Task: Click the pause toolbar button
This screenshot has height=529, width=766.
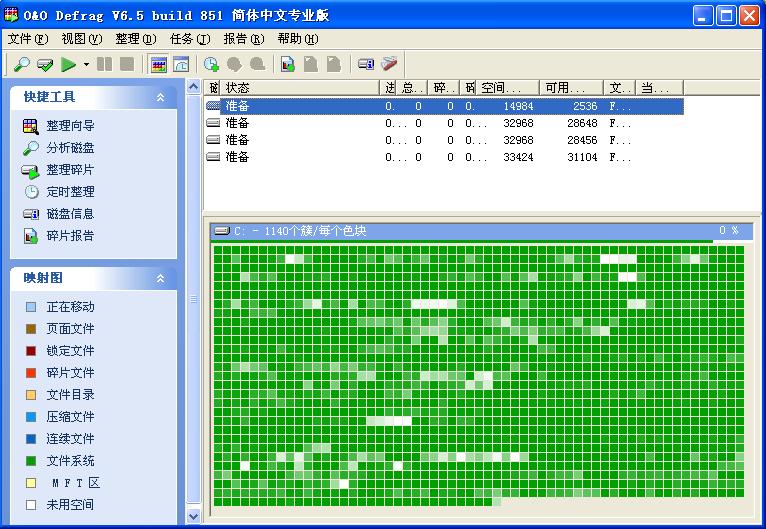Action: (105, 64)
